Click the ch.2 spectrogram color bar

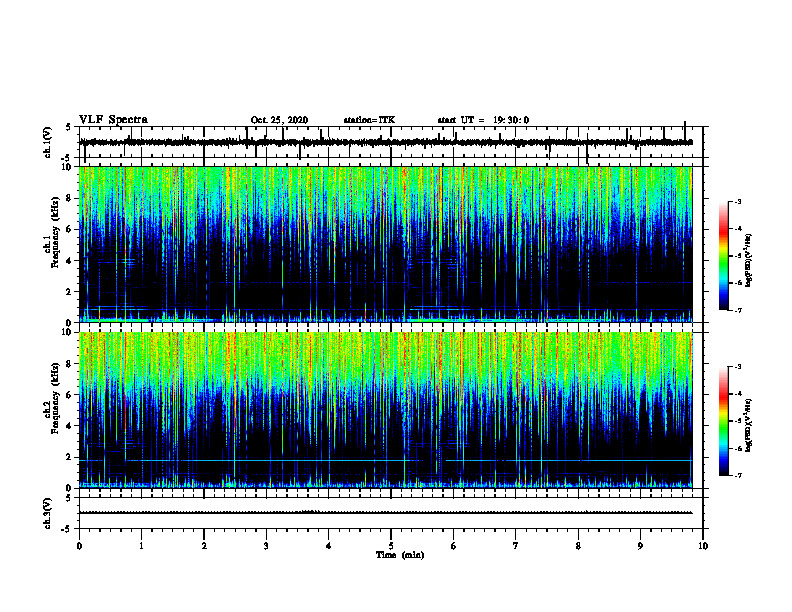click(723, 421)
